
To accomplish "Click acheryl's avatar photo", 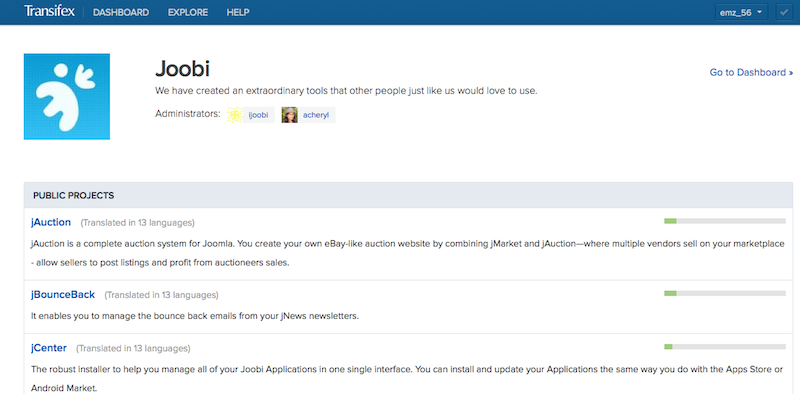I will click(x=290, y=115).
